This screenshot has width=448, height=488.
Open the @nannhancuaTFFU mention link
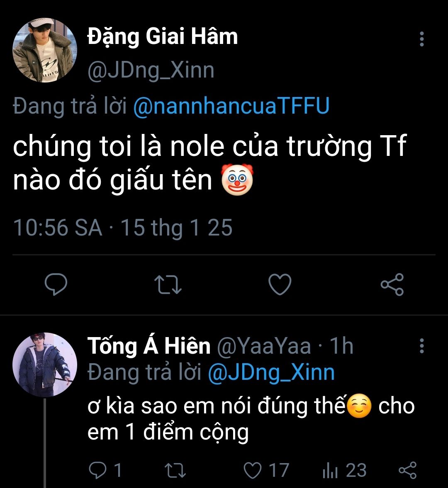231,106
